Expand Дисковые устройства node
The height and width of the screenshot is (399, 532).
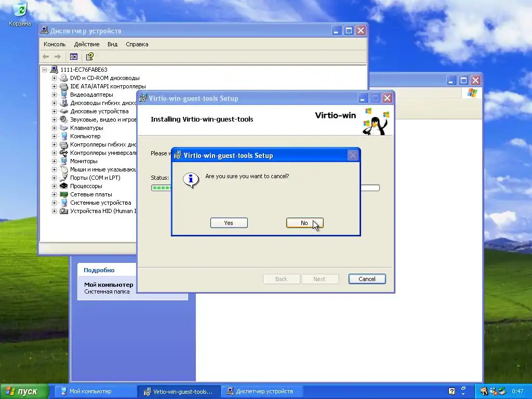click(54, 111)
